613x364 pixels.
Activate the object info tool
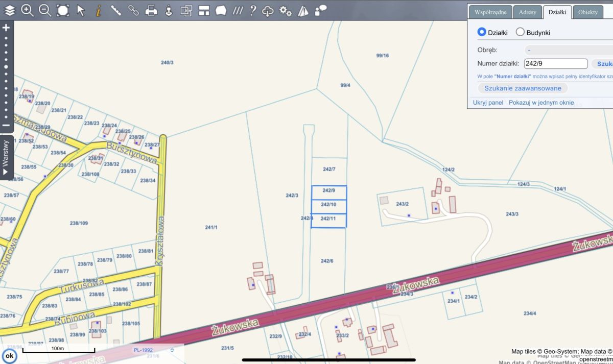98,10
